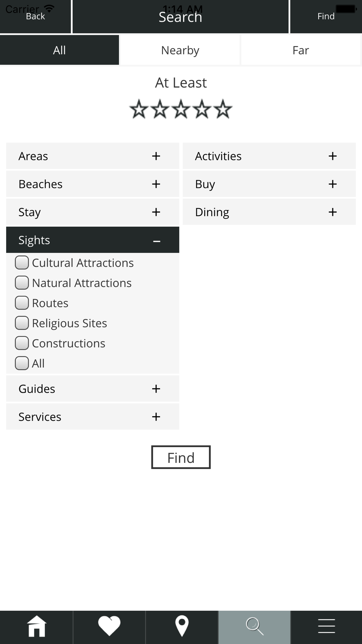Expand the Dining category
Screen dimensions: 362x644
[269, 212]
